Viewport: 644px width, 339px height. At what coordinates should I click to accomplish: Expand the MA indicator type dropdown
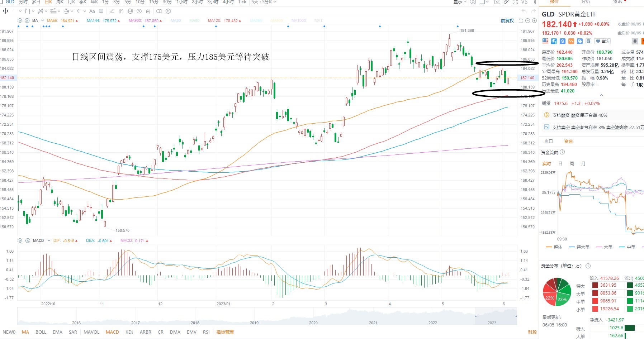[42, 20]
